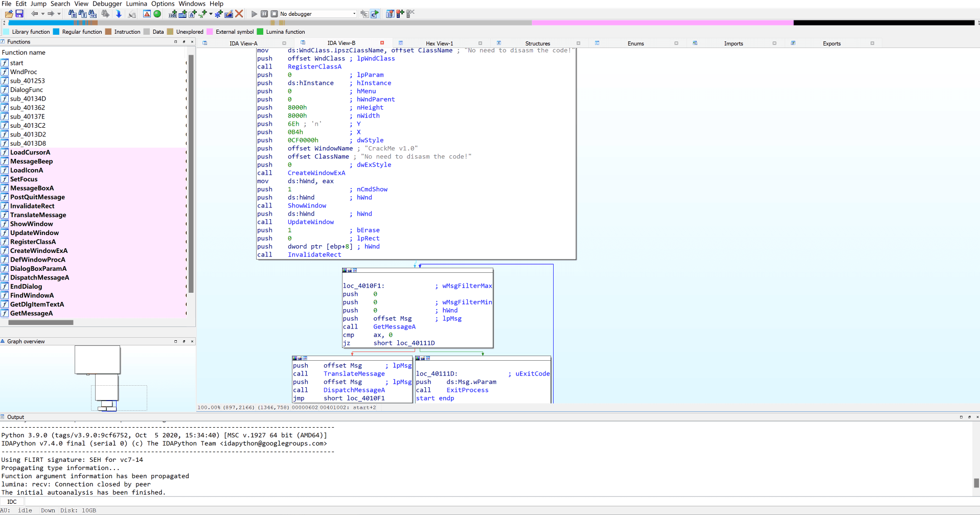Image resolution: width=980 pixels, height=515 pixels.
Task: Click the add watch icon with green plus
Action: point(400,14)
